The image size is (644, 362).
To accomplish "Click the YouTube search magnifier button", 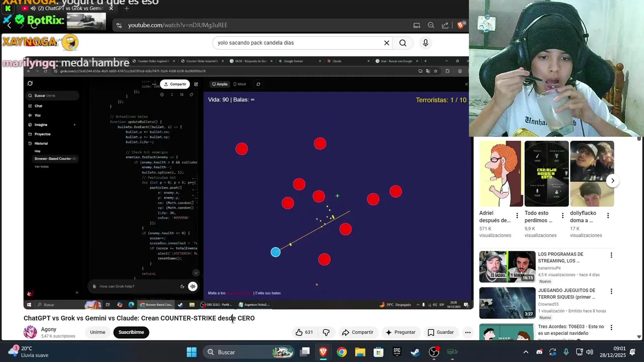I will click(403, 43).
